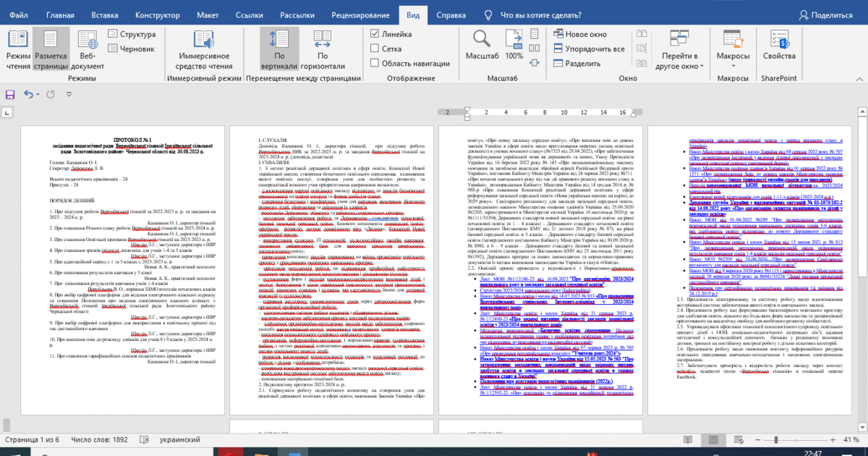Toggle the Ruler (Линейка) checkbox
This screenshot has width=868, height=456.
tap(391, 34)
